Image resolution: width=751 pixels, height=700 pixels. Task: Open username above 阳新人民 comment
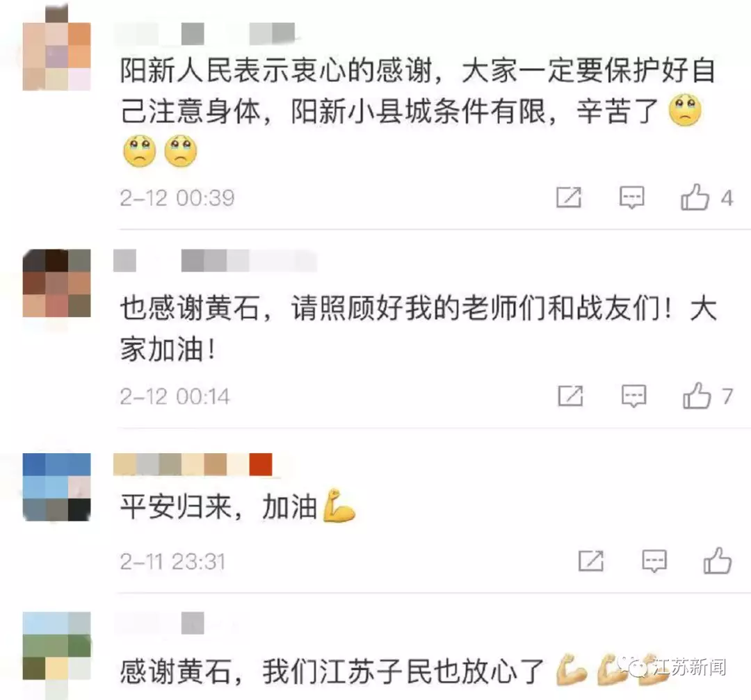205,33
